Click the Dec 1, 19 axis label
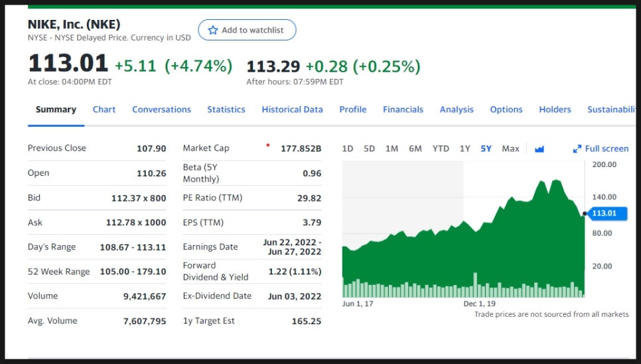This screenshot has height=364, width=641. tap(480, 304)
